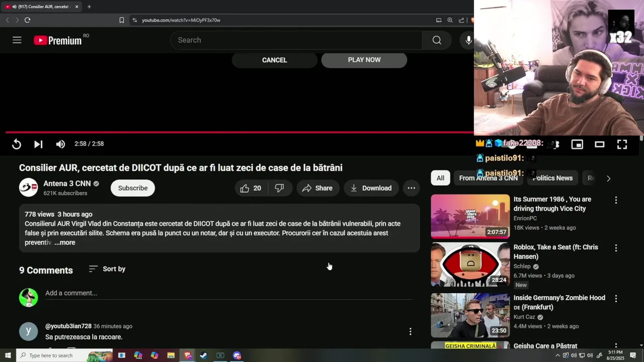
Task: Click Windows taskbar search box
Action: point(64,355)
